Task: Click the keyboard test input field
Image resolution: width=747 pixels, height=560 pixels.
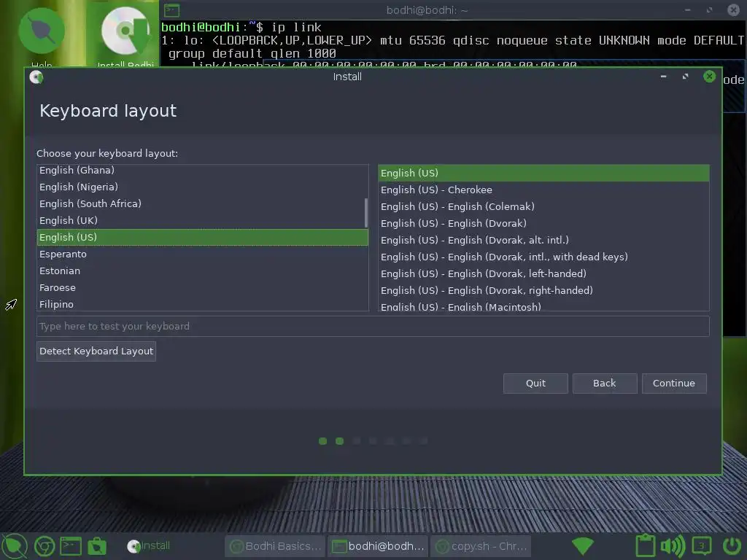Action: (373, 326)
